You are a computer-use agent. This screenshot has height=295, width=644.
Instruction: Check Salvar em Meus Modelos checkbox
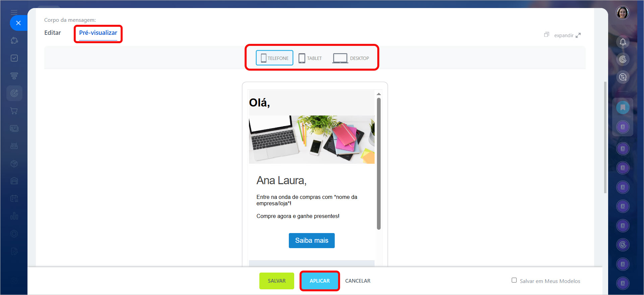click(x=514, y=280)
